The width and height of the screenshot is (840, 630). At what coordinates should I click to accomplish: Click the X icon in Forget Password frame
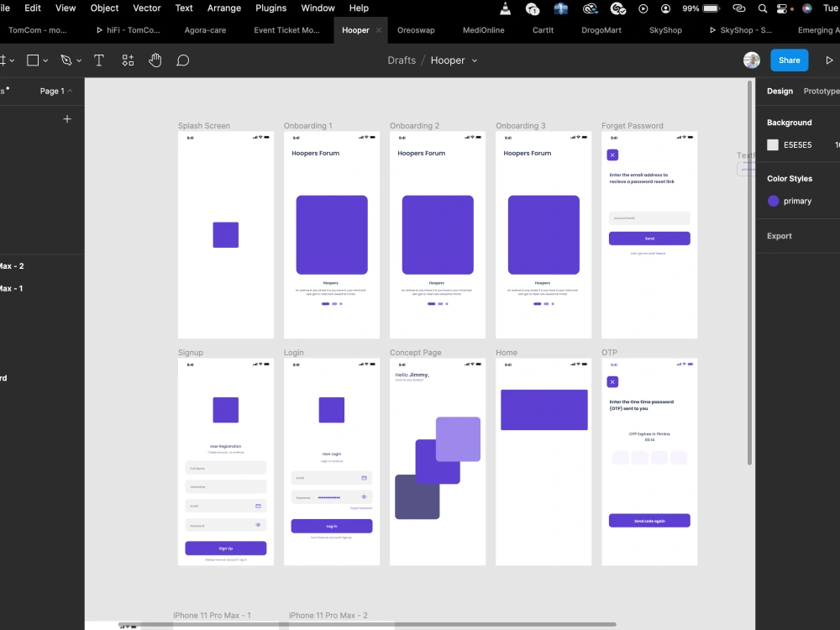click(x=612, y=155)
